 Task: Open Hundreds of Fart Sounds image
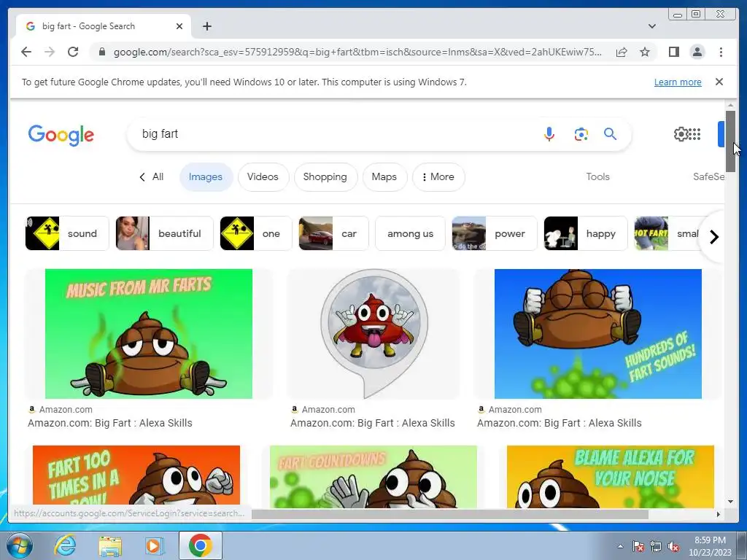(598, 334)
